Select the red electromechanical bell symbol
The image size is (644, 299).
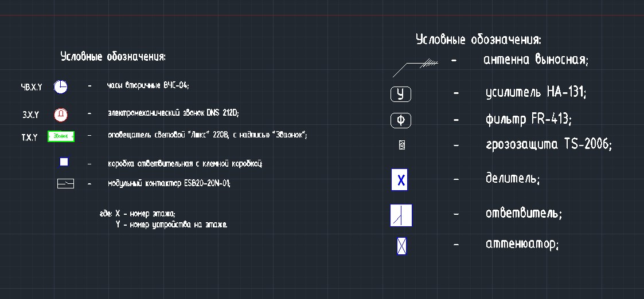click(x=61, y=115)
